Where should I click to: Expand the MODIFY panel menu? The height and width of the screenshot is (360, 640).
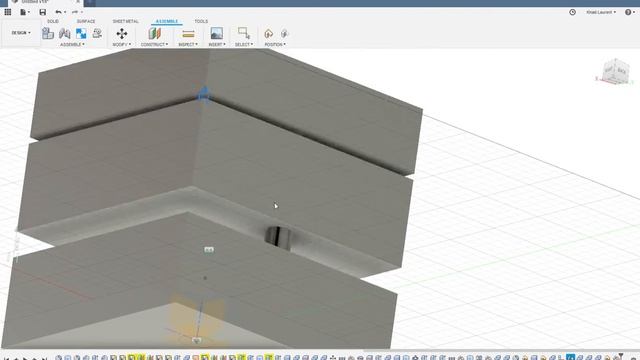point(122,44)
